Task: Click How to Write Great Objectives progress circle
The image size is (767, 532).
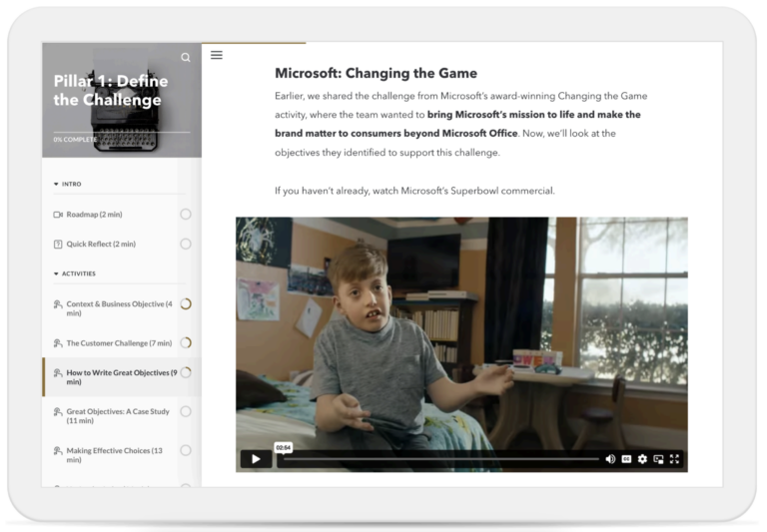Action: tap(186, 372)
